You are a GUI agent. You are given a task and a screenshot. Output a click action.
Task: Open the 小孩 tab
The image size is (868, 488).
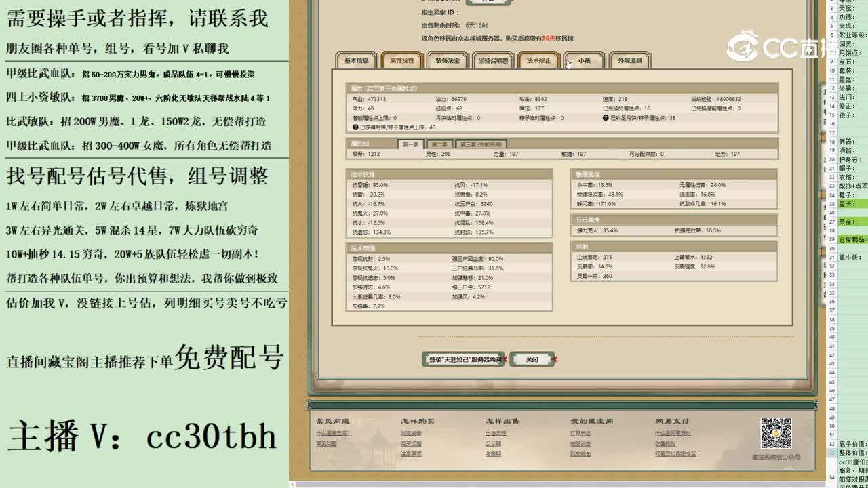tap(583, 60)
